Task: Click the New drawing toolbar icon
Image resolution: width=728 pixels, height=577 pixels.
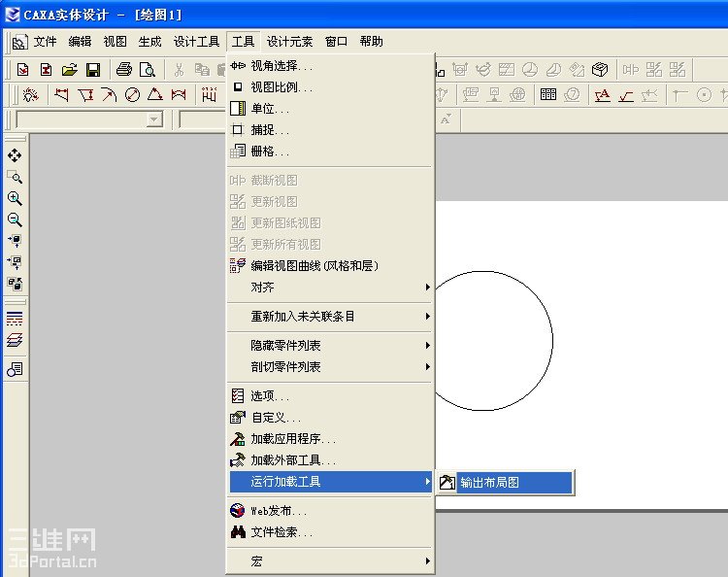Action: tap(22, 70)
